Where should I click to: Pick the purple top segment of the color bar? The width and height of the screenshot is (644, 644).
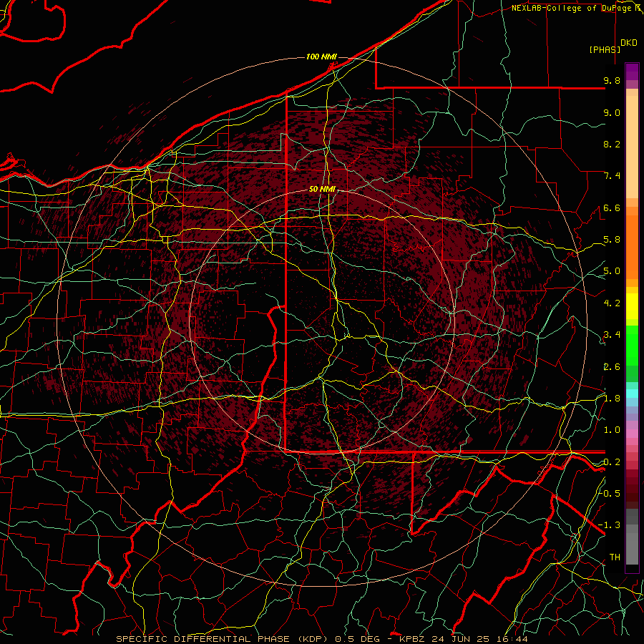(x=632, y=72)
